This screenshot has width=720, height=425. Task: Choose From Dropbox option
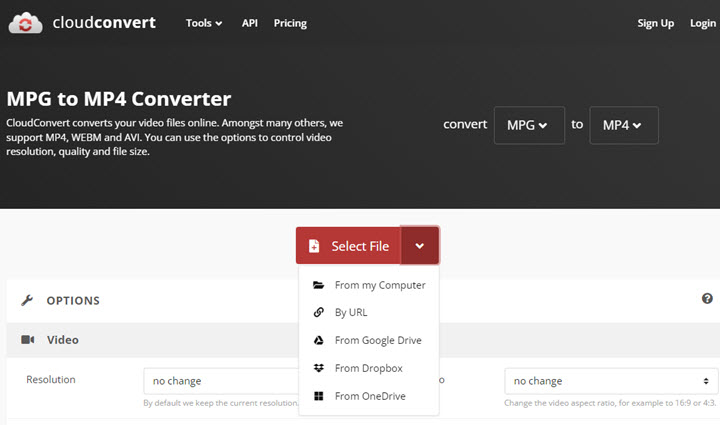click(369, 368)
